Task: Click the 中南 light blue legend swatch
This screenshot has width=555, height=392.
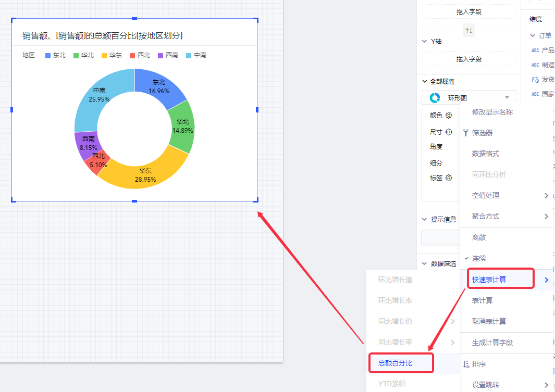Action: 189,55
